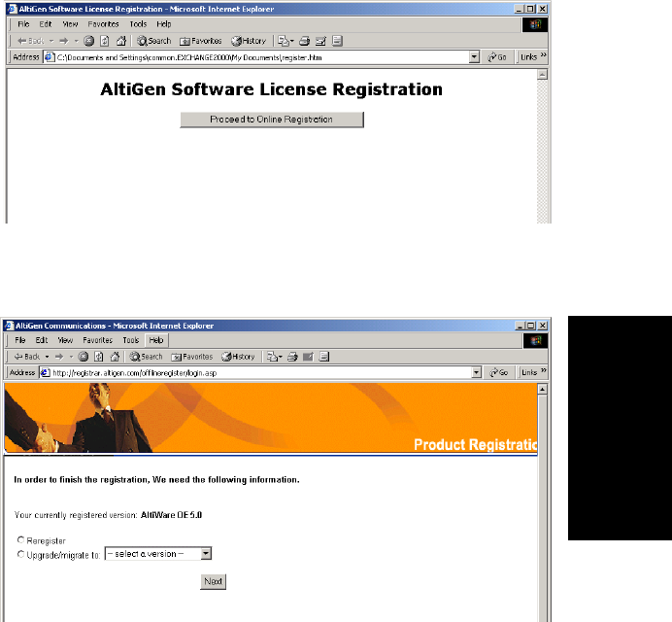
Task: Click Refresh icon in AltiGen Communications window
Action: (x=99, y=357)
